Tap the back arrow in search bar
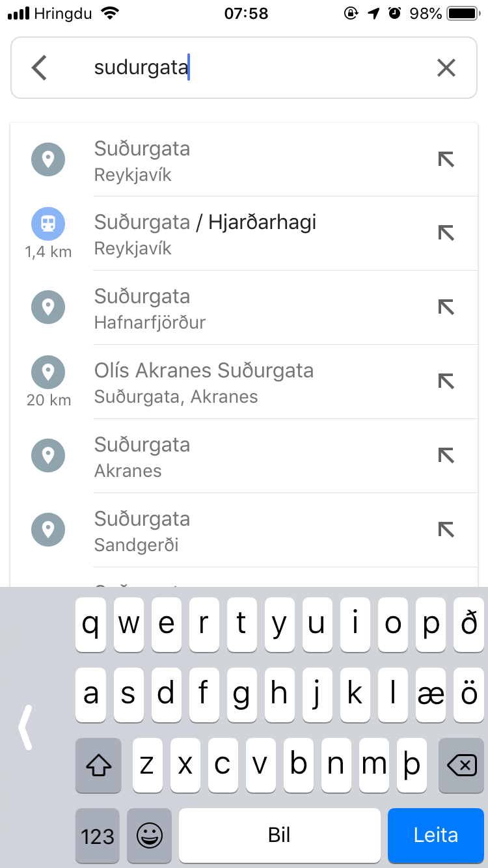The height and width of the screenshot is (868, 488). (40, 68)
